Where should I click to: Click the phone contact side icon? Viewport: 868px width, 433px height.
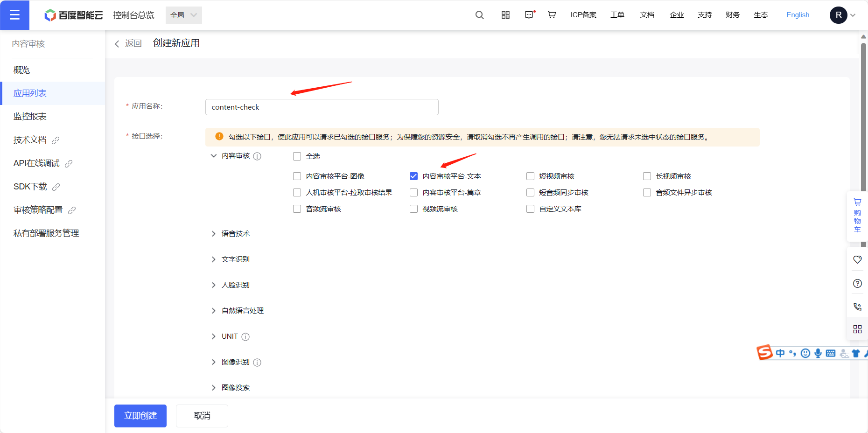[x=857, y=307]
